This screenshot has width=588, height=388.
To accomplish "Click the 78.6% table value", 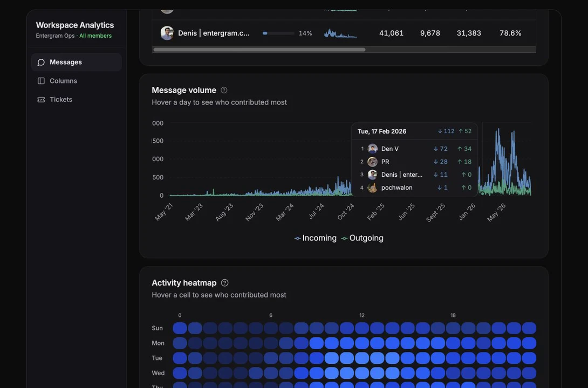I will (510, 33).
